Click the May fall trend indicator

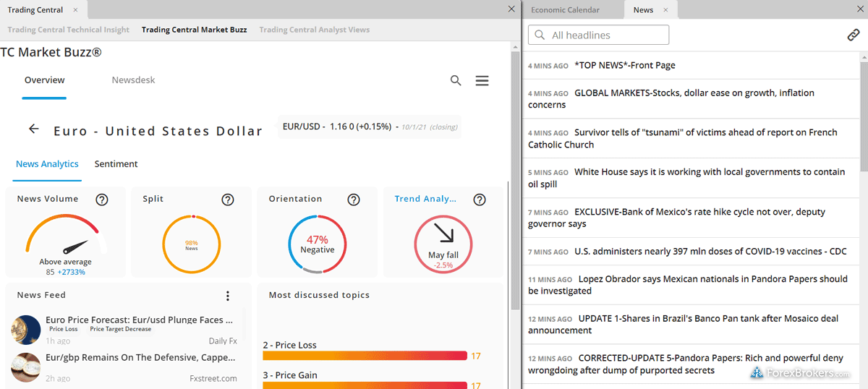(x=443, y=244)
